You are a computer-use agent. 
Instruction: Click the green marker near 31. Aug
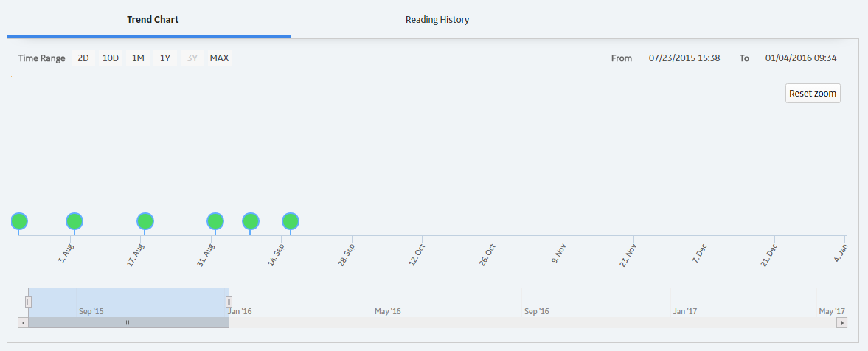tap(215, 221)
